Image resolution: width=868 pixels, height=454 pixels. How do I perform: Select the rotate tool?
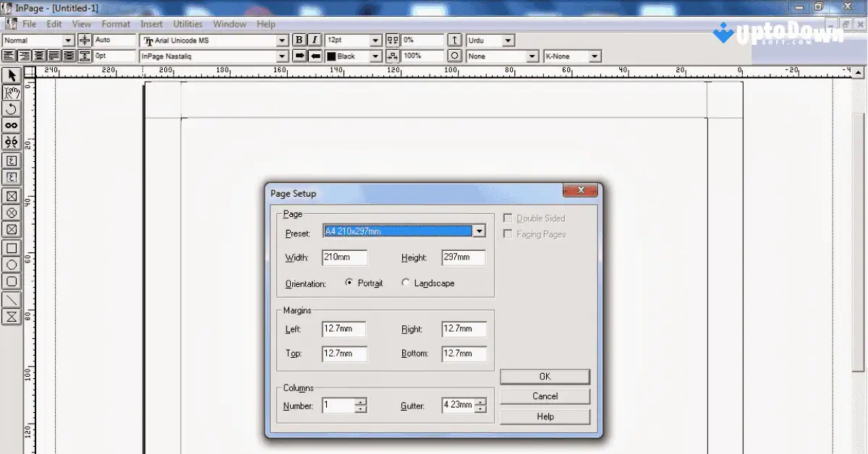click(10, 108)
